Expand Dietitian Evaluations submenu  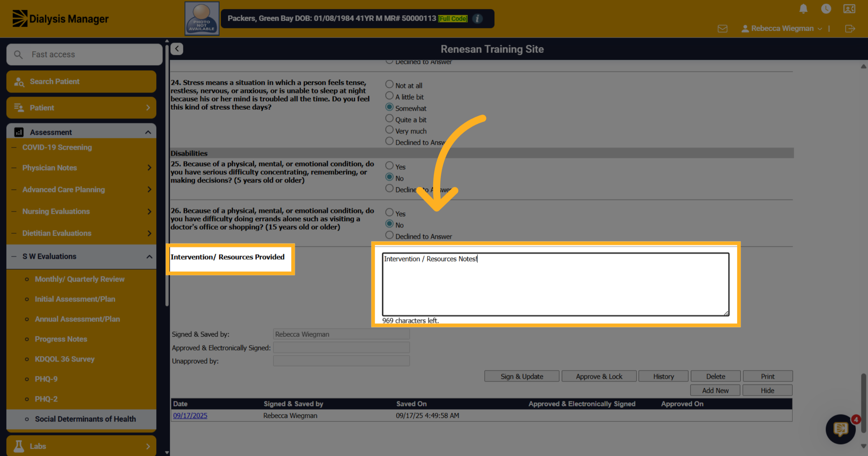149,233
